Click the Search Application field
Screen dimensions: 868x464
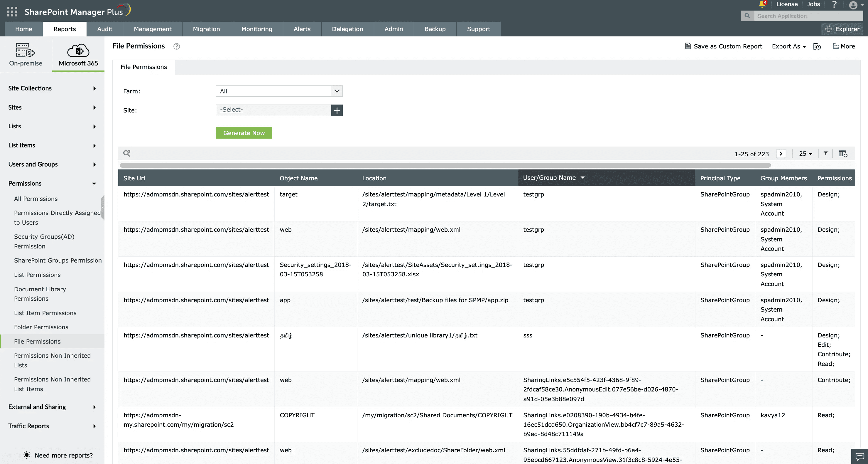[x=808, y=16]
